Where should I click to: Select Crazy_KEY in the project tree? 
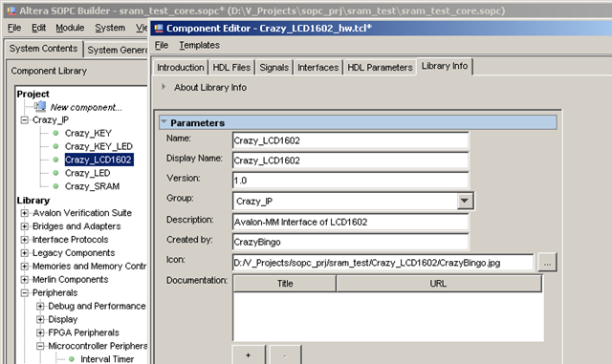pyautogui.click(x=88, y=134)
